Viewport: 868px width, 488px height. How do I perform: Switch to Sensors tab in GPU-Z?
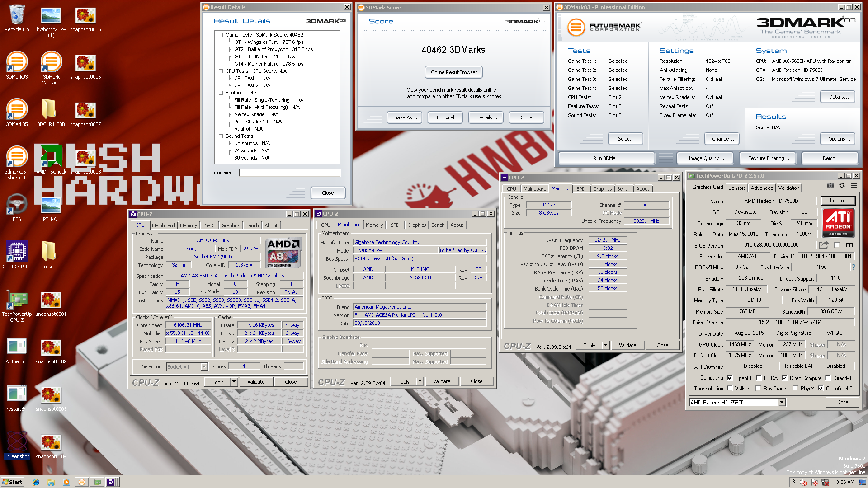[x=736, y=188]
